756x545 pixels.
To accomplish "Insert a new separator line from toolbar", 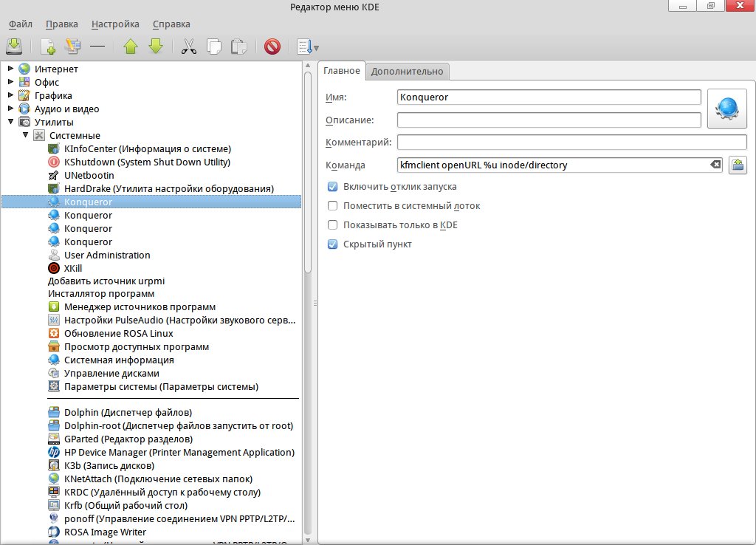I will pos(97,47).
